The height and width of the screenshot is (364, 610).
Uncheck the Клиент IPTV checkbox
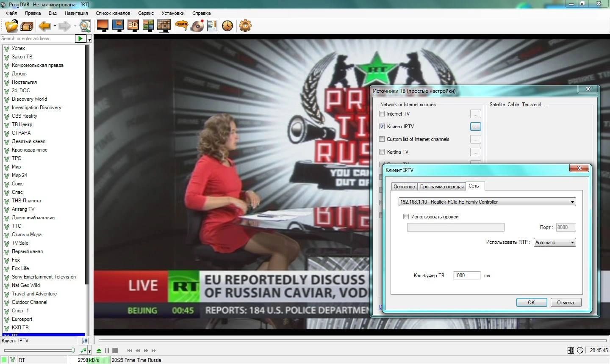(x=382, y=127)
